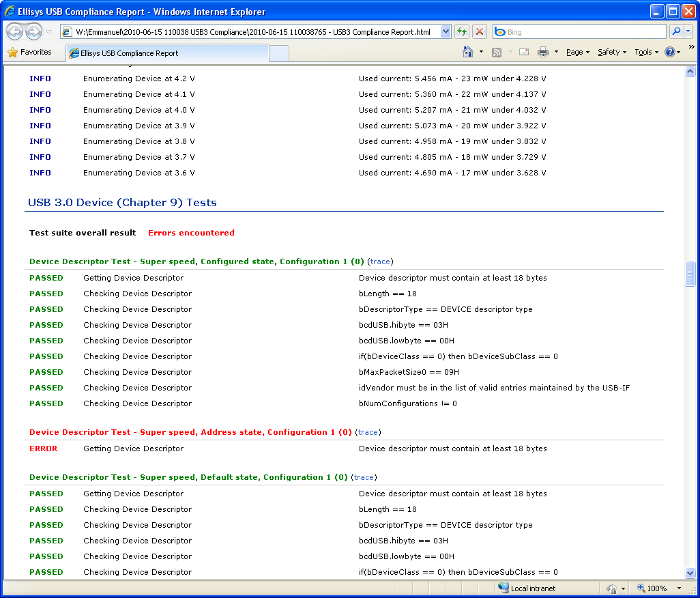Click the vertical scrollbar down arrow
Screen dimensions: 700x598
(x=690, y=573)
